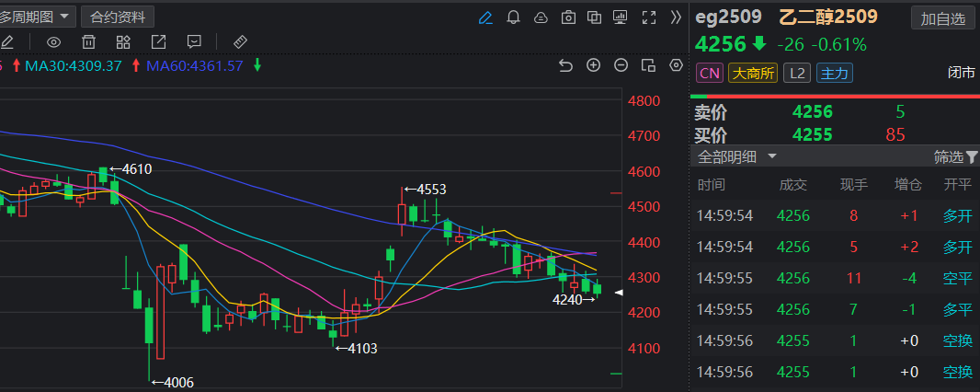Click the camera screenshot icon

568,17
